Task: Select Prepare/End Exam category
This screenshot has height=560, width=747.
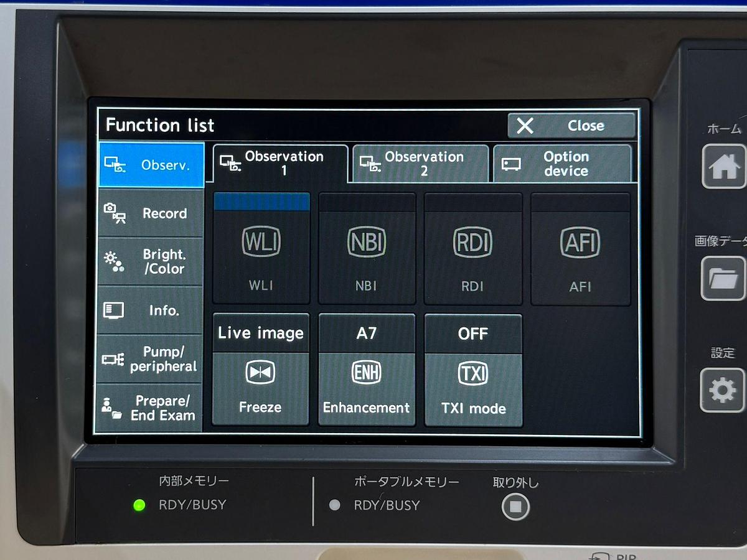Action: (151, 408)
